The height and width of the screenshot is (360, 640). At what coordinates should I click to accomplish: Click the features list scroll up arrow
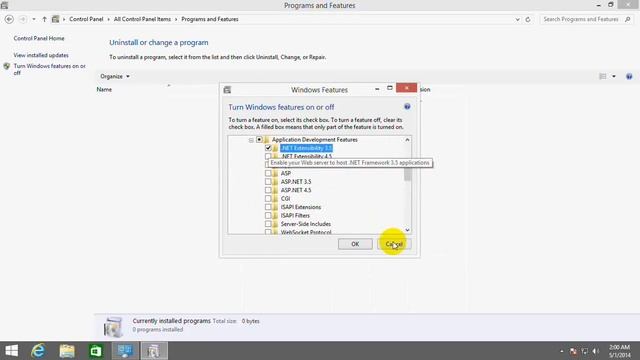[x=407, y=140]
